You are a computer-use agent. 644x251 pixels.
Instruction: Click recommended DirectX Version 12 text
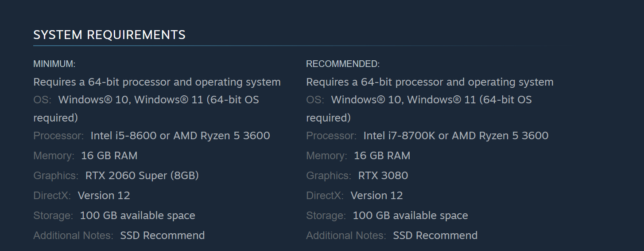coord(376,196)
